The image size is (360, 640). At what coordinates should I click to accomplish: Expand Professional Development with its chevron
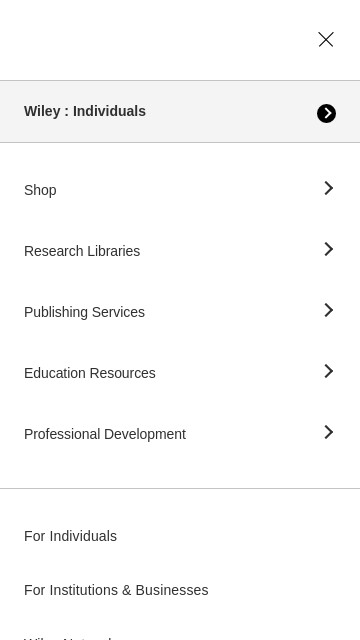point(329,432)
